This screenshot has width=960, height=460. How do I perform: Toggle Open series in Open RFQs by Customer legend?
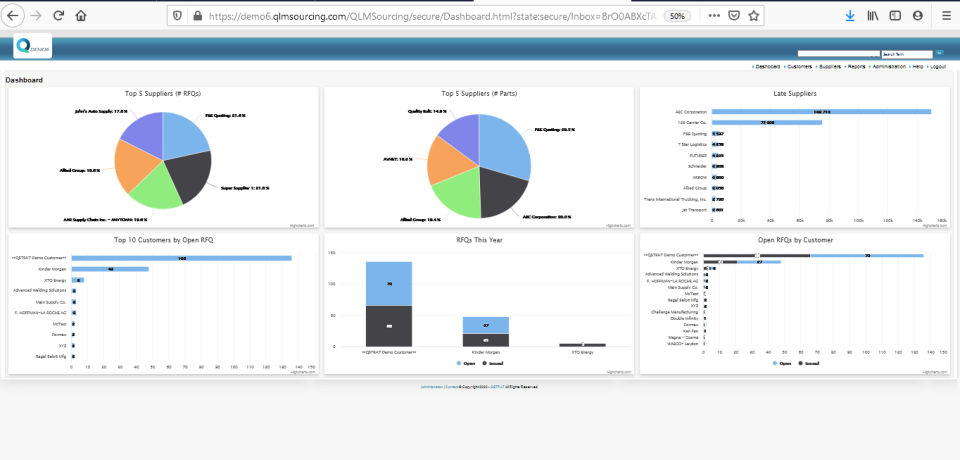782,363
